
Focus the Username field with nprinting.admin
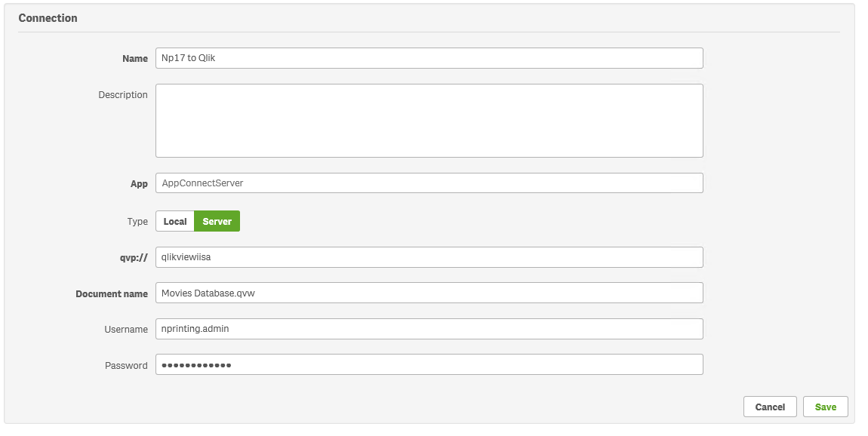point(429,329)
